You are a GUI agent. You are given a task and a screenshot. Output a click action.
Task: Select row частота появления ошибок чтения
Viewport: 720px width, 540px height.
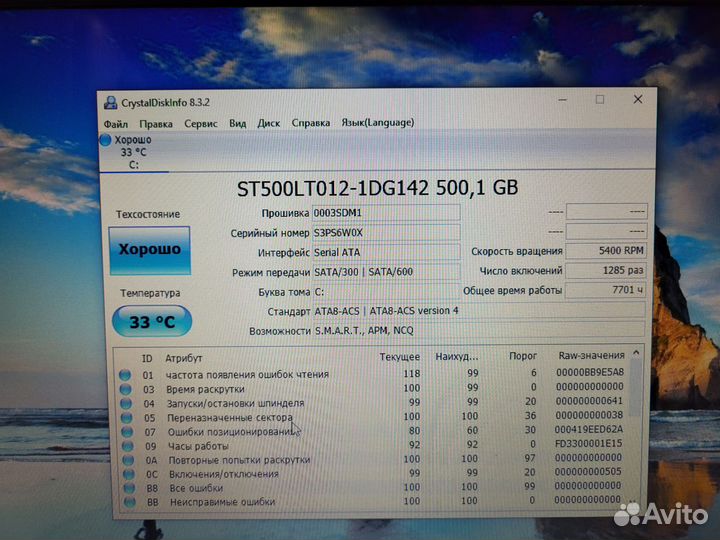(372, 374)
